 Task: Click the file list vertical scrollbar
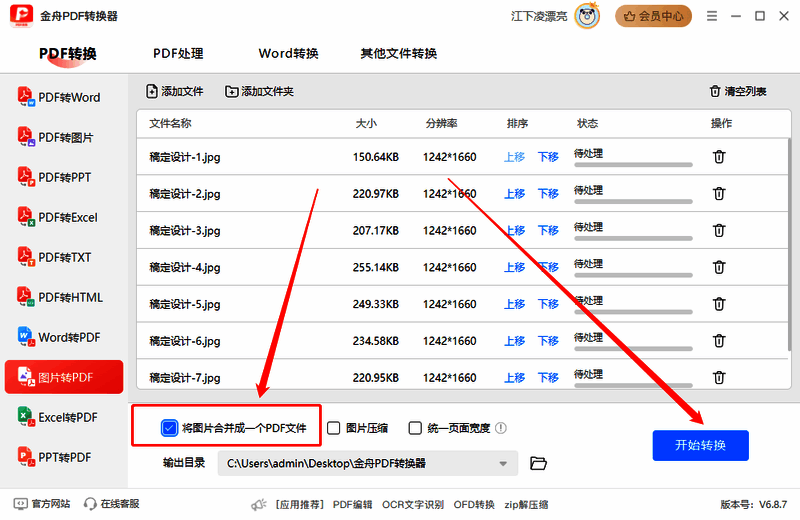pyautogui.click(x=789, y=245)
